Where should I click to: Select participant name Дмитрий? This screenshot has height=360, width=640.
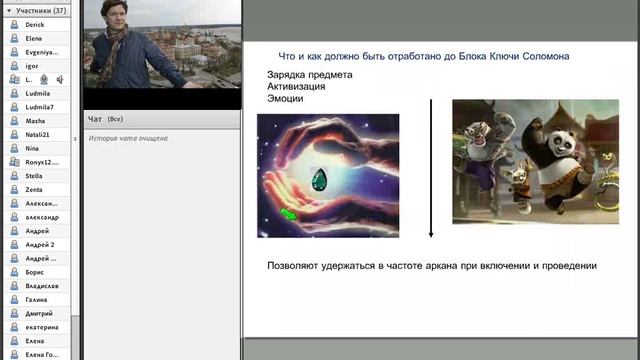click(39, 313)
